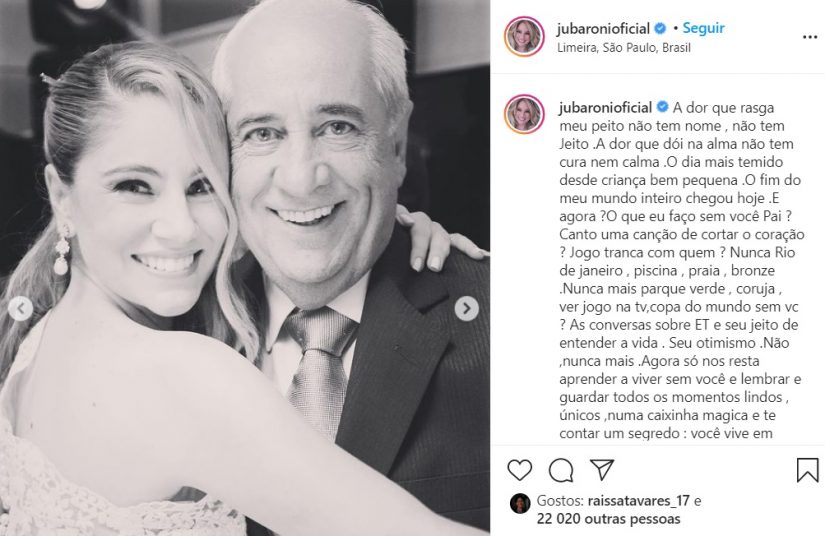Open jubaronioficial profile from header username
The height and width of the screenshot is (536, 825).
604,28
